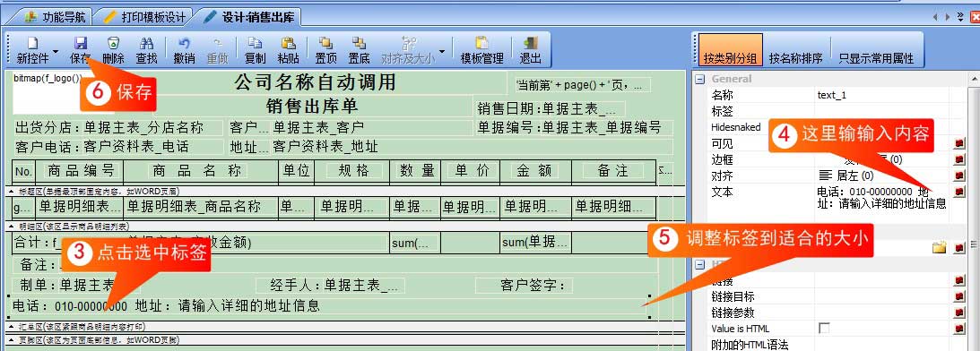Open the 对齐 value 居左 (0) dropdown
The image size is (980, 351).
(881, 176)
